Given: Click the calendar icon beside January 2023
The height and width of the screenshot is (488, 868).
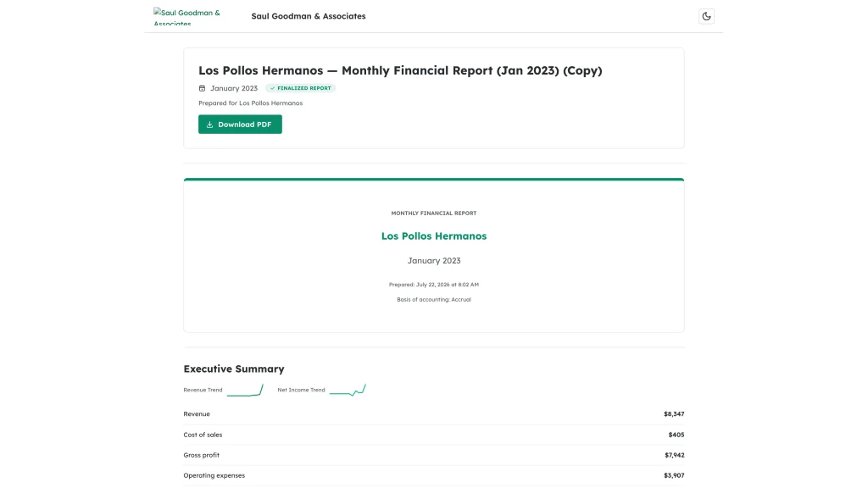Looking at the screenshot, I should [202, 88].
